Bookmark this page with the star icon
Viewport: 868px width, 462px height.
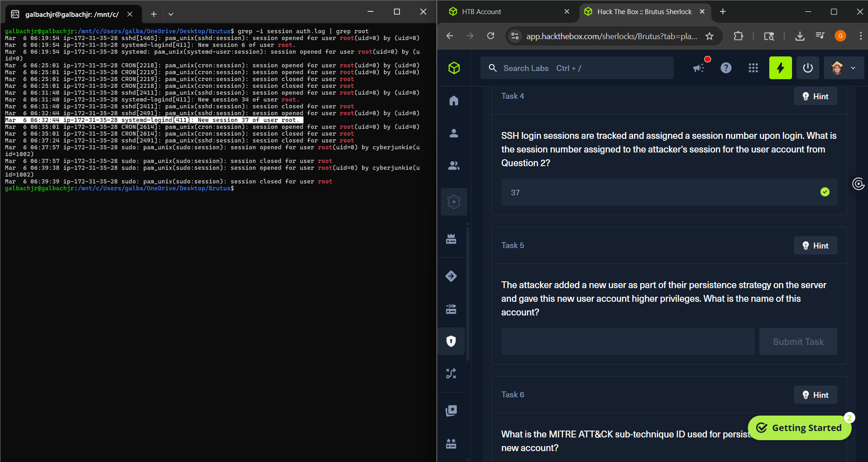coord(710,36)
